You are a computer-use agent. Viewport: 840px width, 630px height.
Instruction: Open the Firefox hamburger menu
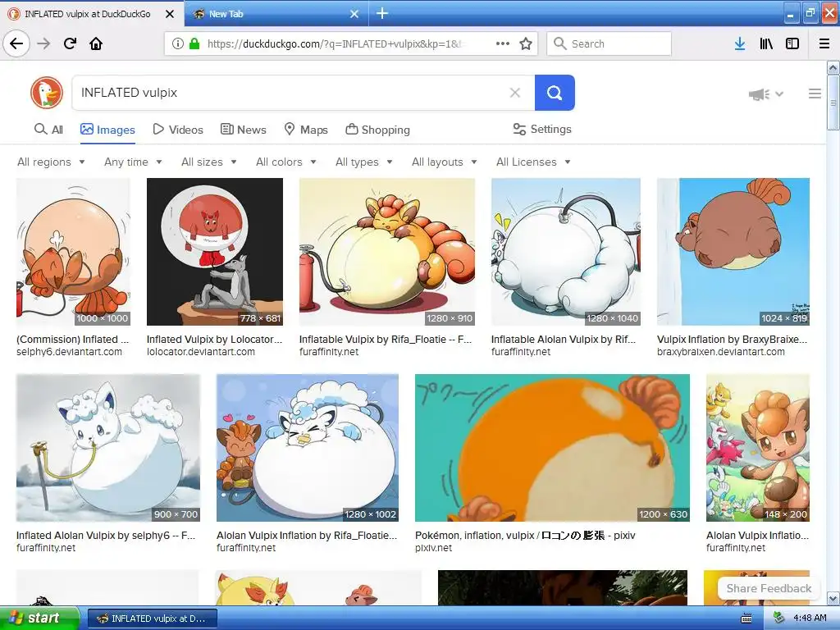tap(824, 43)
